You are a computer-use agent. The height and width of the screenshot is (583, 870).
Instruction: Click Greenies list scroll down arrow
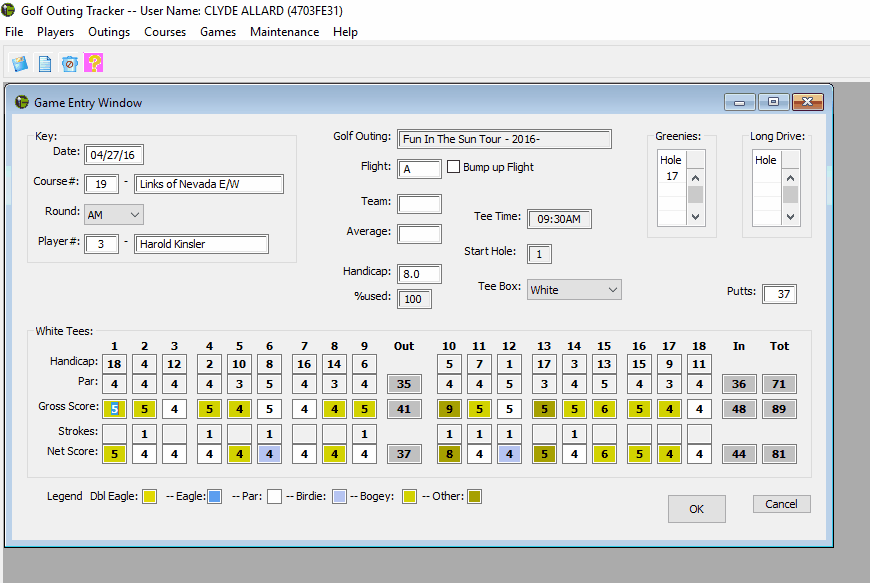695,217
